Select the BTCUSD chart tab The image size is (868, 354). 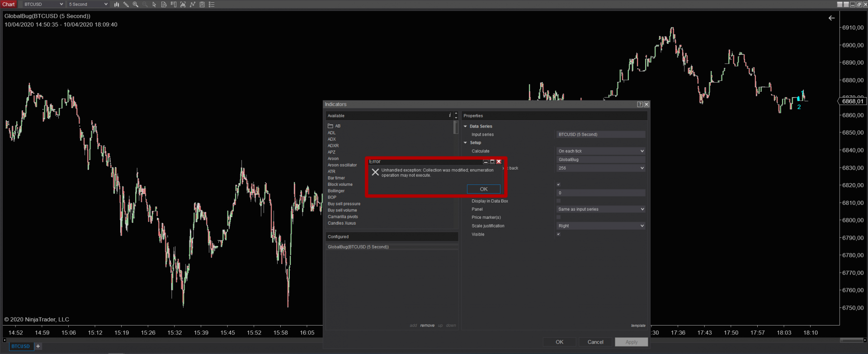[20, 346]
